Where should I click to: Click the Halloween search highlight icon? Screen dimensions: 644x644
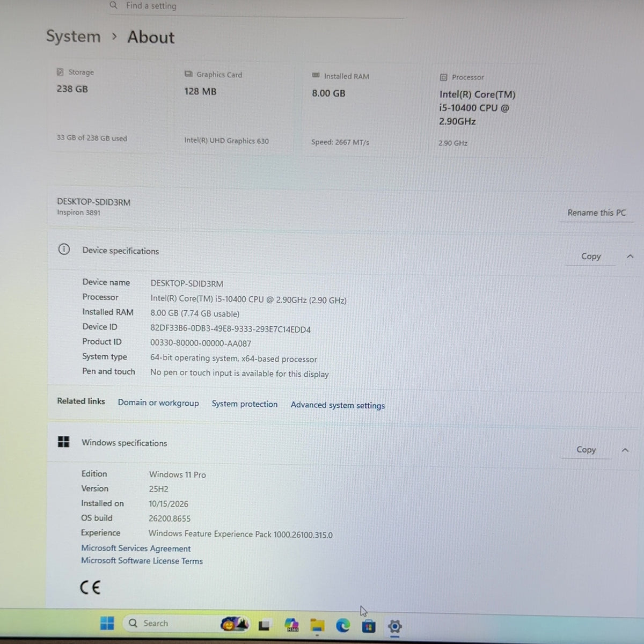[234, 624]
